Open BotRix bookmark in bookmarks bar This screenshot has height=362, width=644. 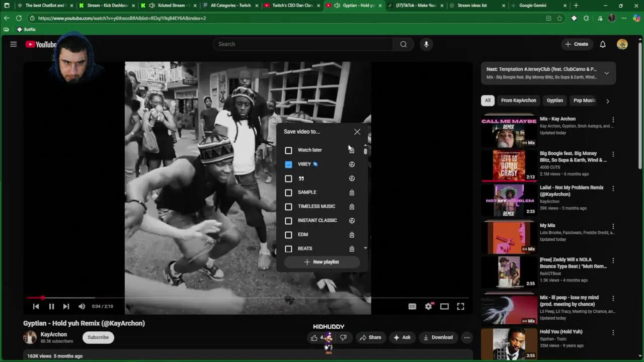(26, 30)
